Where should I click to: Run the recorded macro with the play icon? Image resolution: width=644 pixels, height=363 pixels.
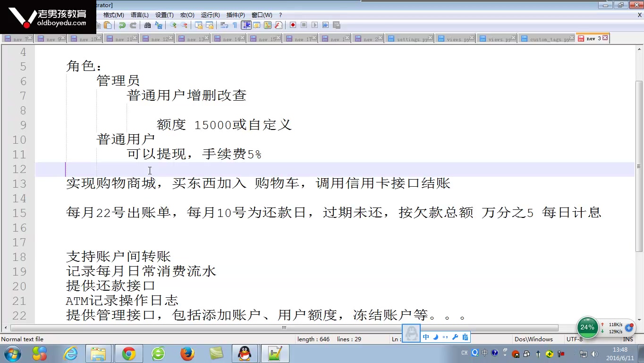click(314, 25)
